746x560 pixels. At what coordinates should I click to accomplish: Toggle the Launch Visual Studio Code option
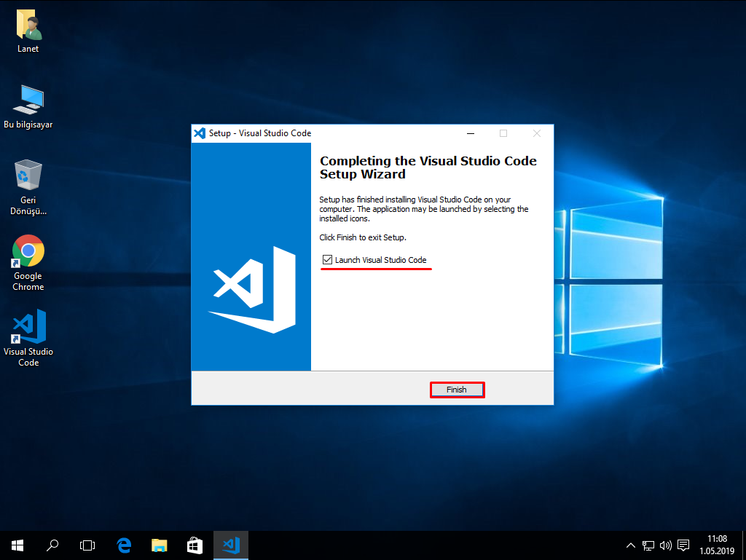[x=327, y=260]
